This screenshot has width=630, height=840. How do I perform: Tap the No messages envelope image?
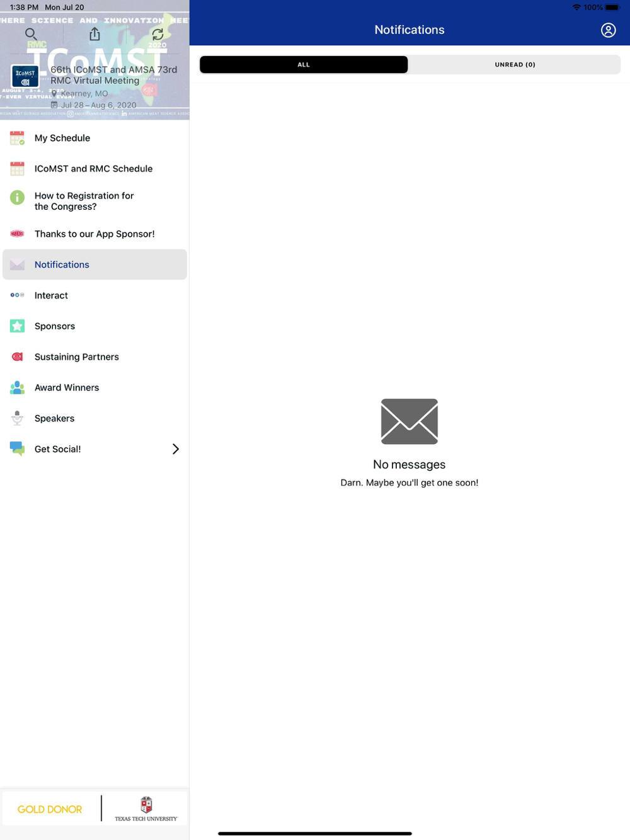pos(409,421)
